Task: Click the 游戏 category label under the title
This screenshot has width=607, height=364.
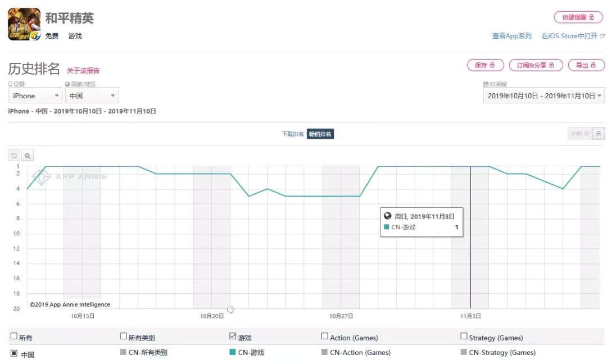Action: click(75, 36)
